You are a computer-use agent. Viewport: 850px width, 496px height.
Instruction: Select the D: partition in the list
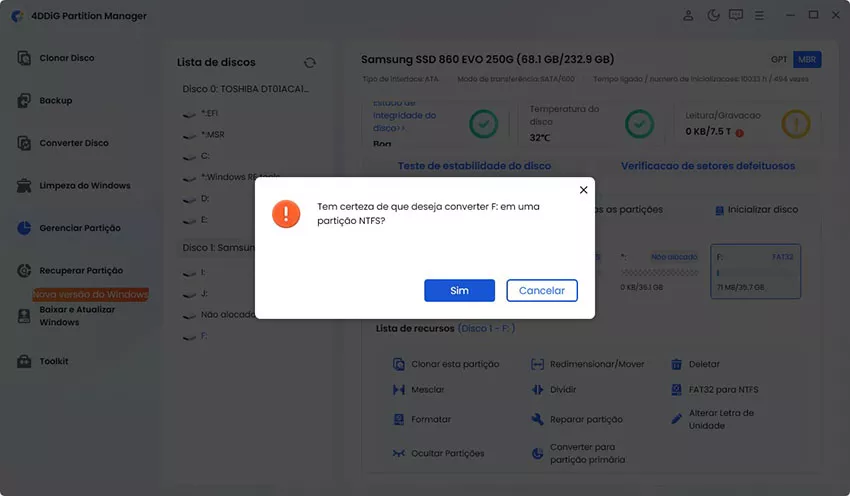click(205, 198)
